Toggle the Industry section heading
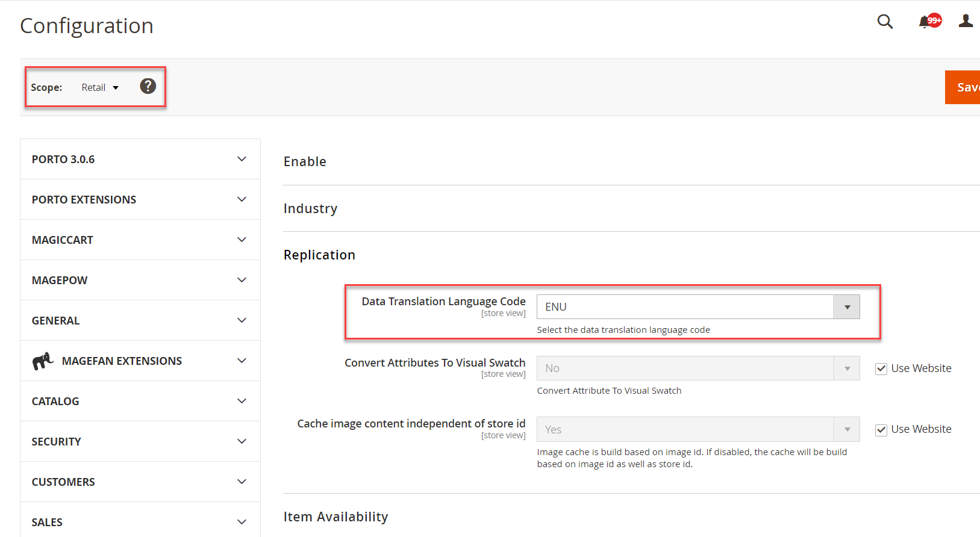The height and width of the screenshot is (537, 980). 310,209
